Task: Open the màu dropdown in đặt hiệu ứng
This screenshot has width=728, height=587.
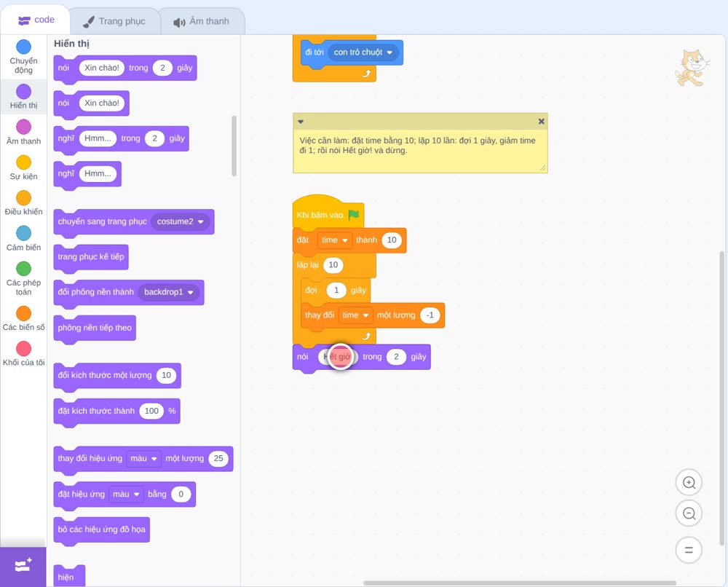Action: point(126,494)
